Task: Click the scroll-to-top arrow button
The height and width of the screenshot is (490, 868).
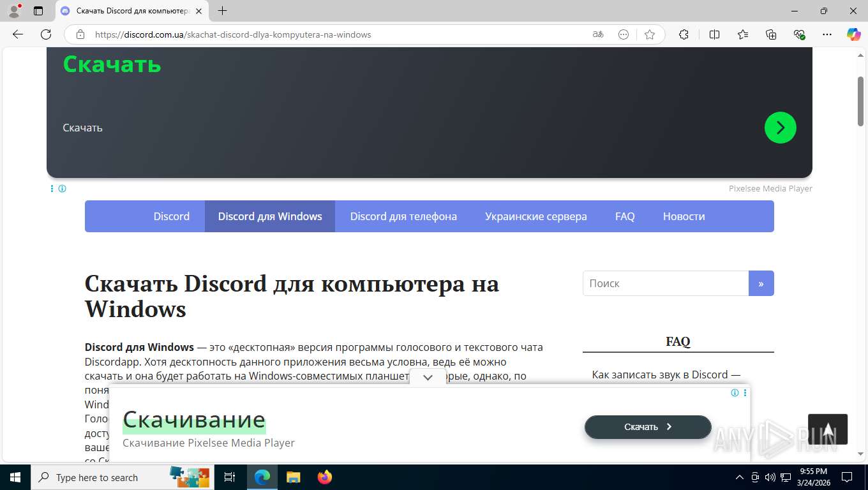Action: click(x=828, y=429)
